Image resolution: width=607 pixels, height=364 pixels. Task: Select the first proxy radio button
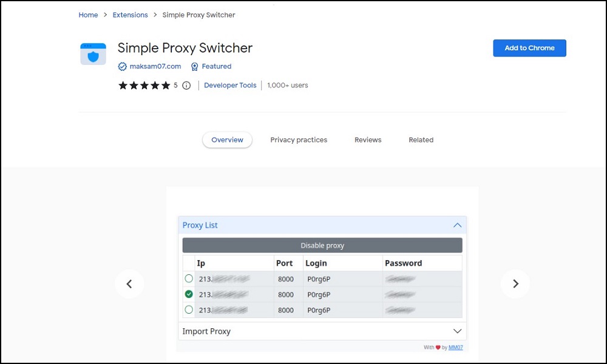point(189,278)
